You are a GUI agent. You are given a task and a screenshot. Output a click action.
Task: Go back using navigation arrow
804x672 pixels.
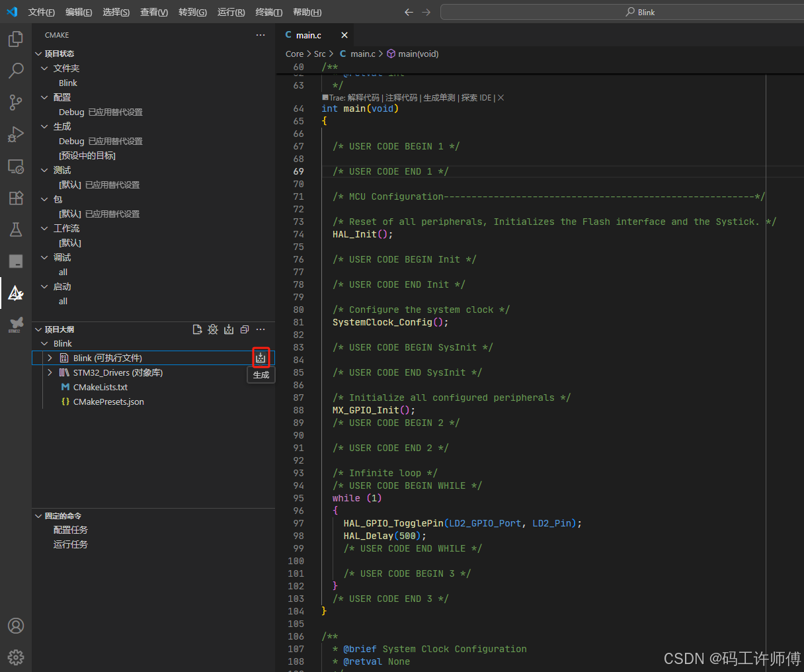pyautogui.click(x=409, y=12)
